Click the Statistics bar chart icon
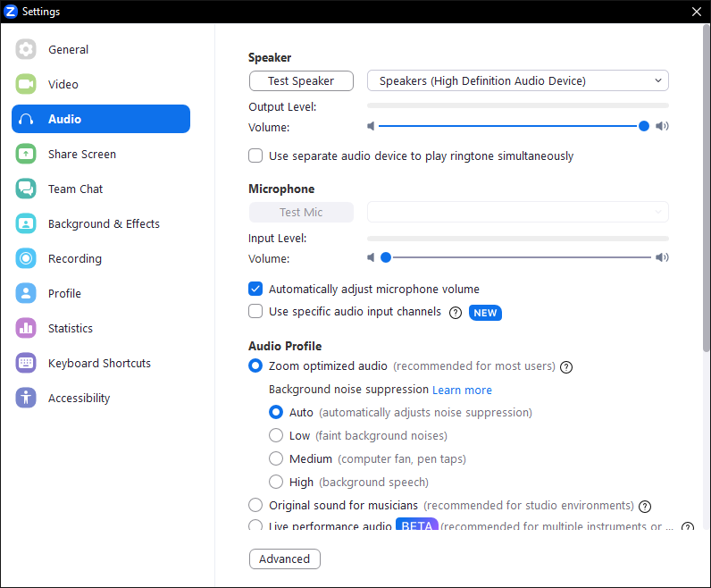711x588 pixels. pos(26,328)
